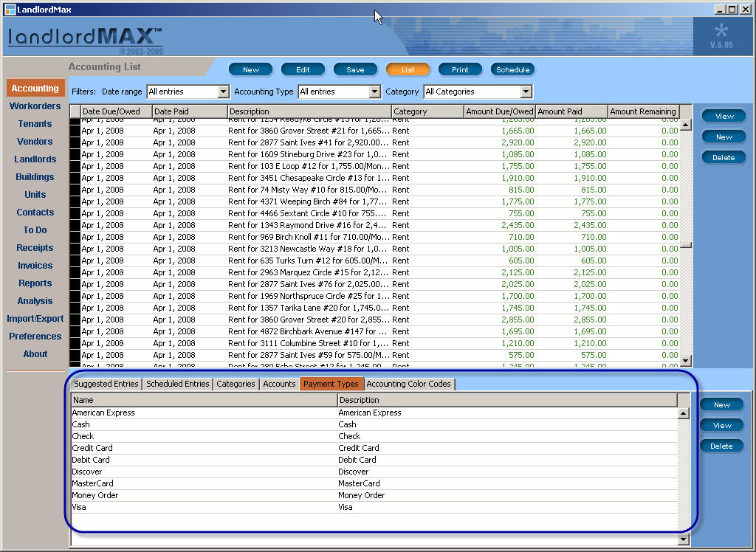Open Landlords section
Image resolution: width=756 pixels, height=552 pixels.
[x=35, y=159]
